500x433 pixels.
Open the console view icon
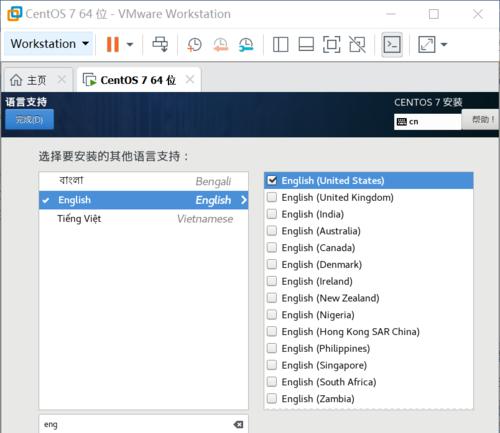[x=392, y=44]
